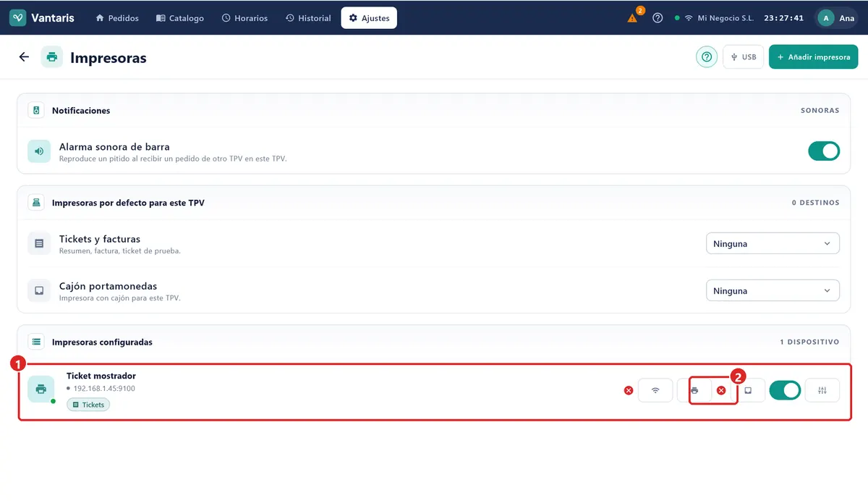Click Añadir impresora button
Screen dimensions: 868x501
tap(814, 57)
